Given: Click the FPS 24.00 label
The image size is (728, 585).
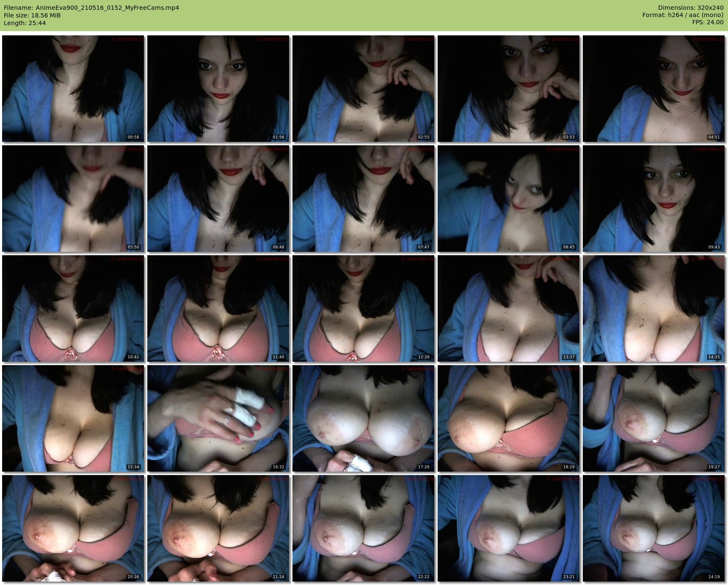Looking at the screenshot, I should click(x=708, y=23).
